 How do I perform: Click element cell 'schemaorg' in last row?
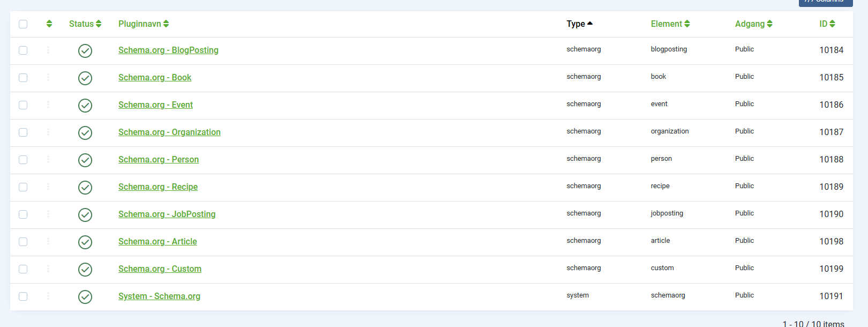(x=668, y=295)
